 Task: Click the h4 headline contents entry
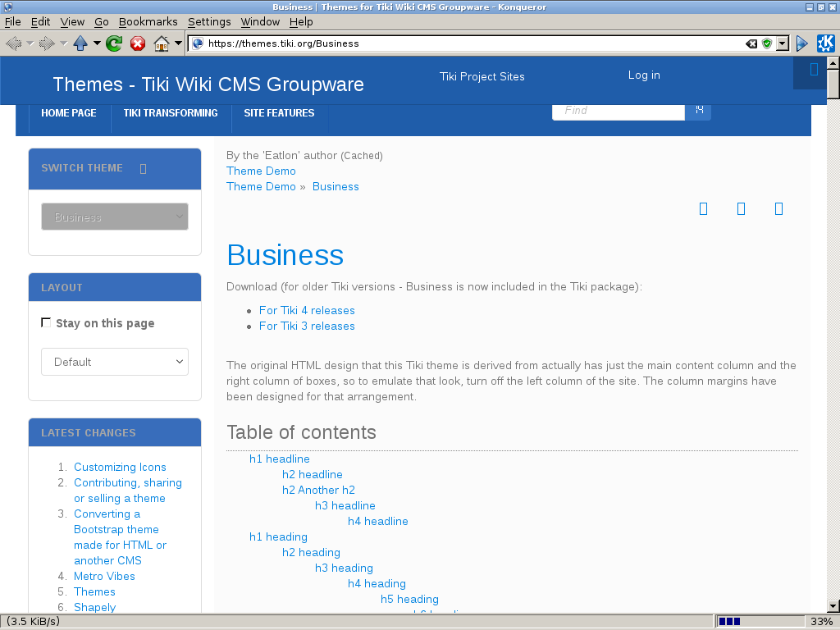pyautogui.click(x=377, y=521)
